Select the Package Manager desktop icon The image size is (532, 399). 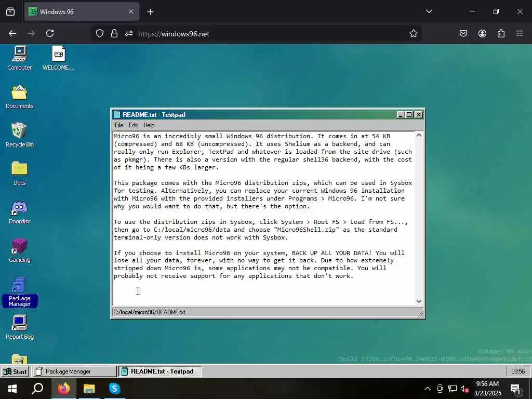pyautogui.click(x=19, y=292)
